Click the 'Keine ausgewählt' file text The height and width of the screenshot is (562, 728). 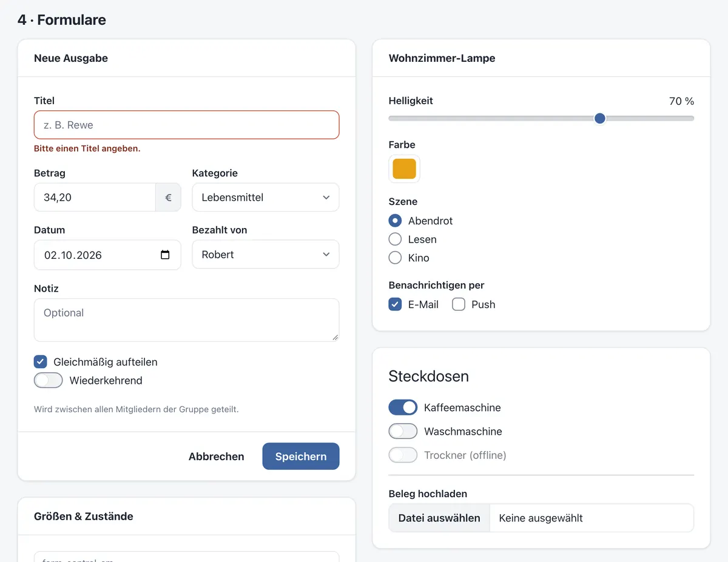click(x=541, y=518)
